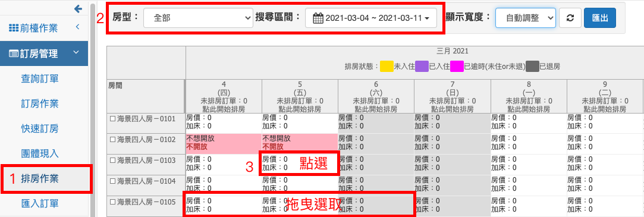Click 點此開始排房 under day 7
This screenshot has height=217, width=644.
pos(452,109)
